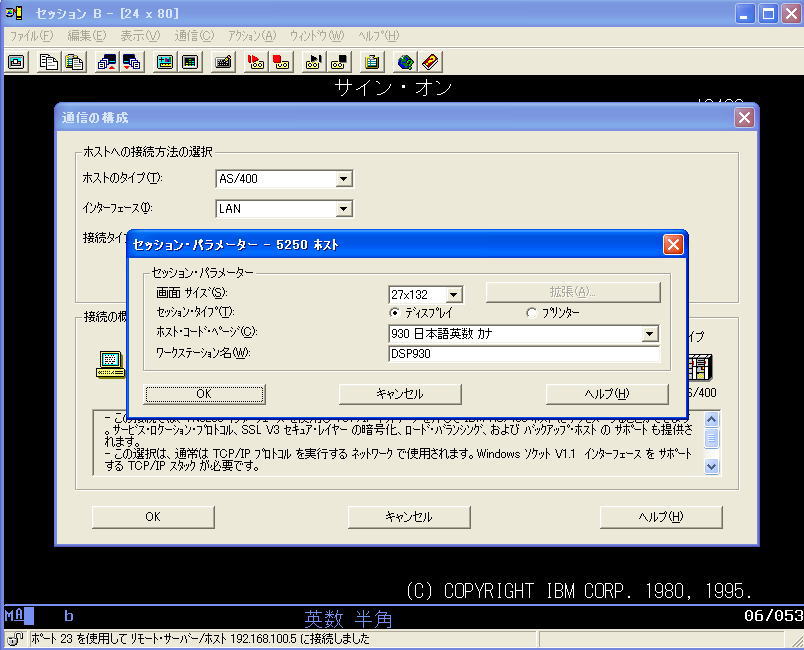Click the セッション・タイプ(T): label
The width and height of the screenshot is (804, 650).
point(195,312)
